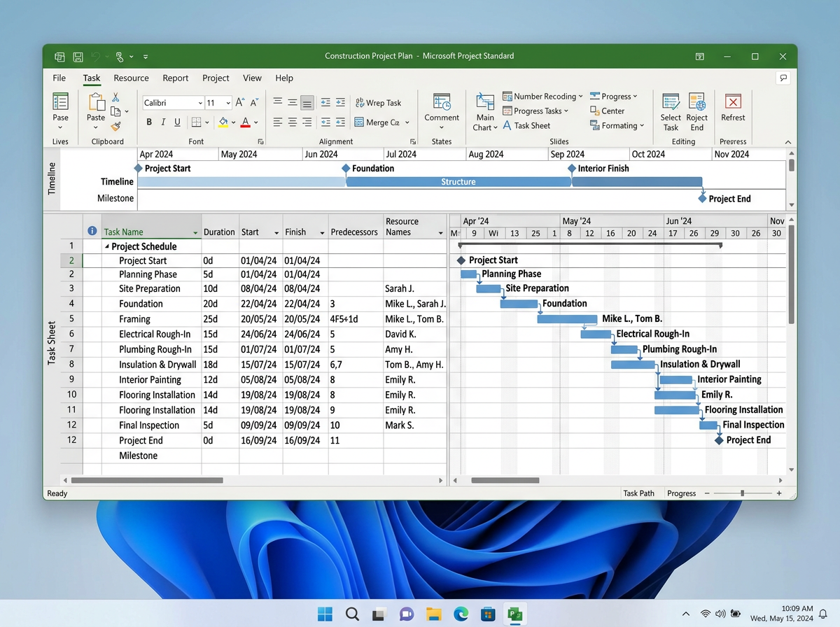
Task: Open the Finish column filter dropdown
Action: tap(322, 232)
